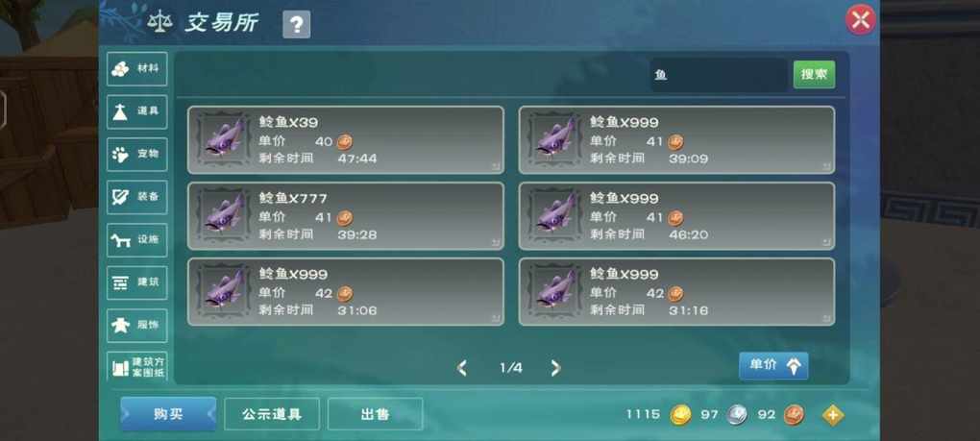980x441 pixels.
Task: Click the gold plus add-currency icon
Action: coord(832,415)
